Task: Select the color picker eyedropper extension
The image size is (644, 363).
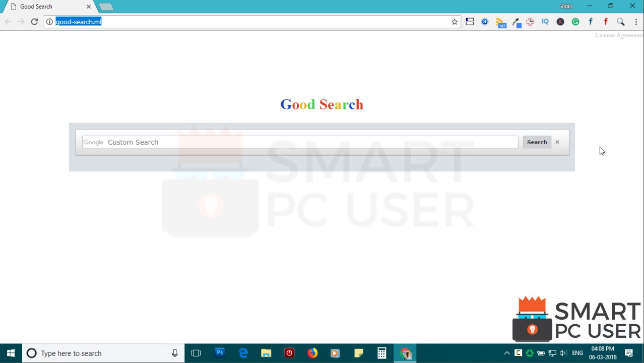Action: point(516,22)
